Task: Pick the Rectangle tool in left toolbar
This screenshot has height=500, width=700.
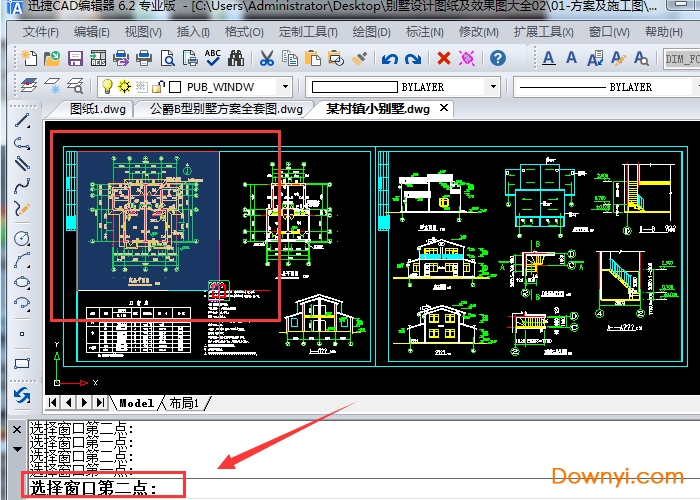Action: click(x=22, y=364)
